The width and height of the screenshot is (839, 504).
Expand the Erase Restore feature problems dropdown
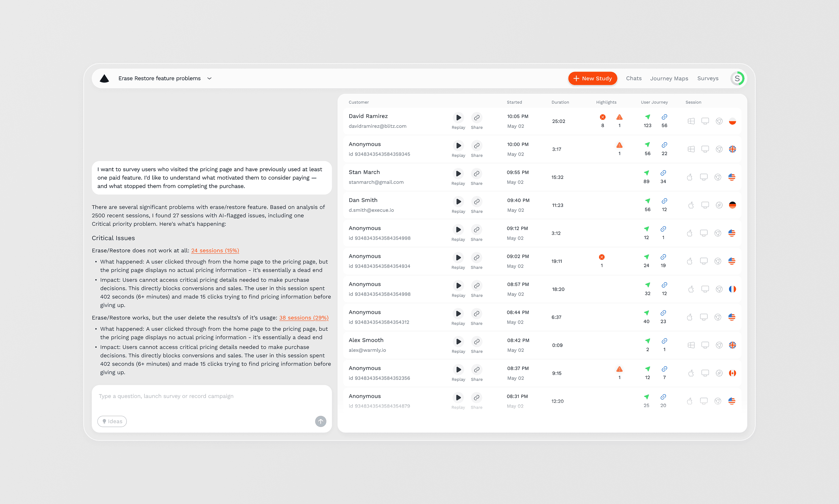(209, 78)
